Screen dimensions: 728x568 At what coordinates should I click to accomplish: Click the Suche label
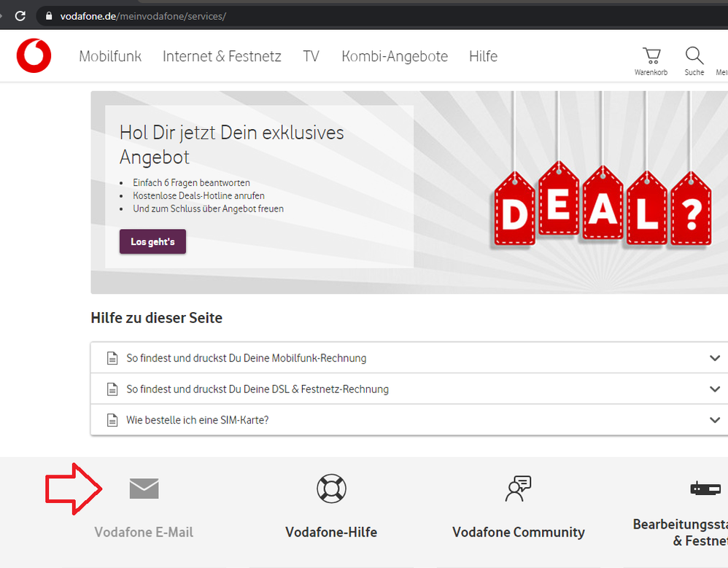[694, 72]
